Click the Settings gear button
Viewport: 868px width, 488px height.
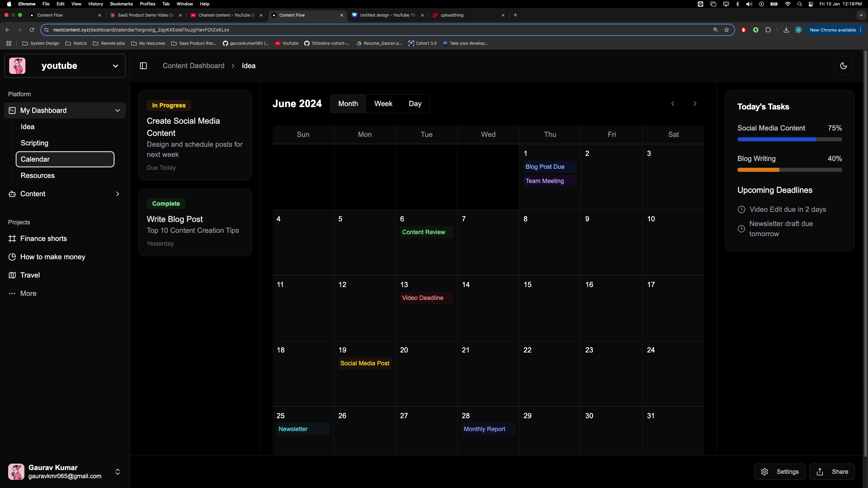[x=779, y=472]
